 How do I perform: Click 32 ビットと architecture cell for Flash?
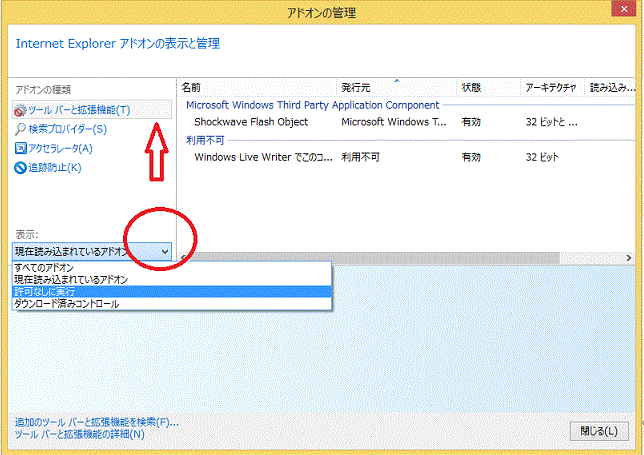[x=551, y=122]
